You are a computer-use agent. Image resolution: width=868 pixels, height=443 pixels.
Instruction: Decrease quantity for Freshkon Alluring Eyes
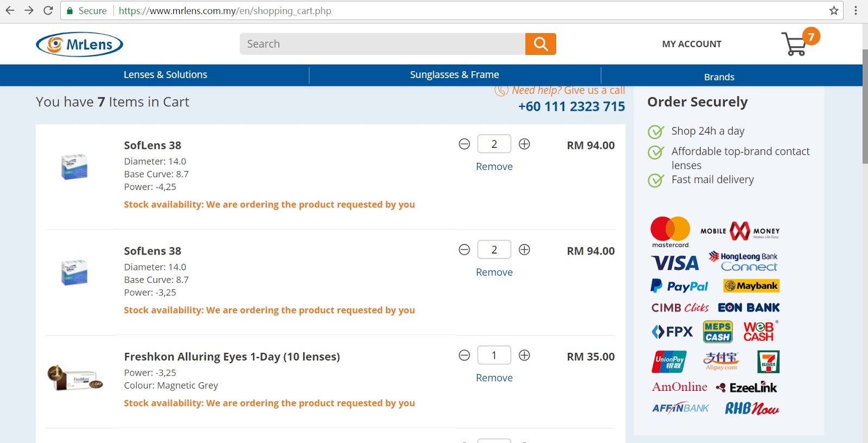pyautogui.click(x=464, y=355)
